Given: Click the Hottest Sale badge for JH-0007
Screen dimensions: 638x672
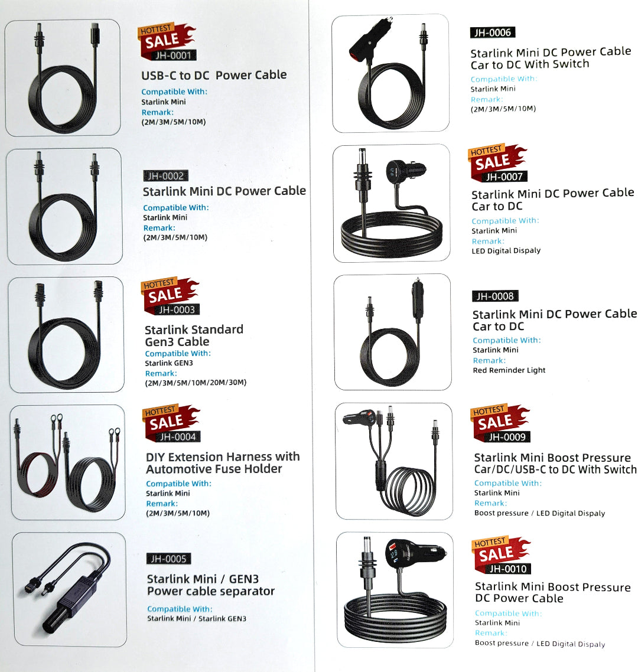Looking at the screenshot, I should click(x=498, y=164).
